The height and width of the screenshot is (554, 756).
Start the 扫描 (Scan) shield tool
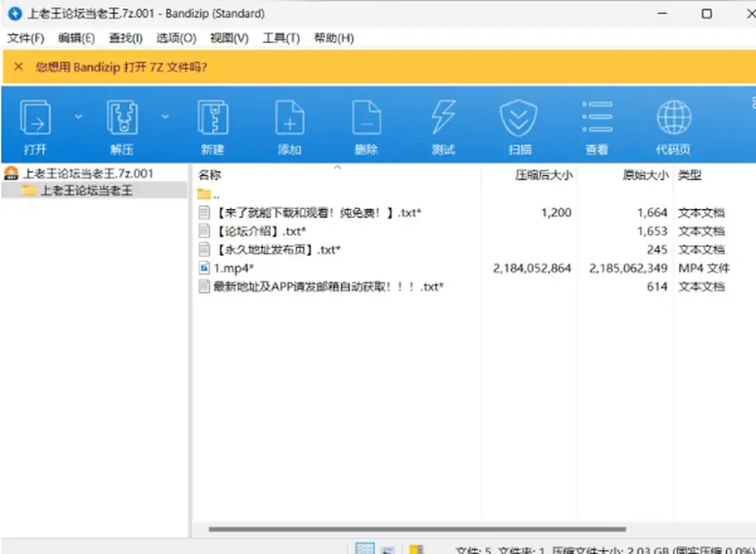518,117
